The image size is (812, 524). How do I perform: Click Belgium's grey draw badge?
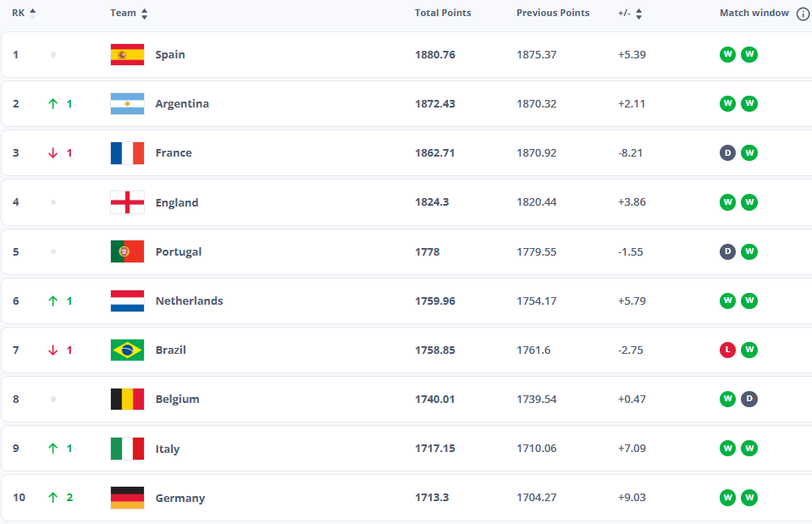click(x=749, y=400)
